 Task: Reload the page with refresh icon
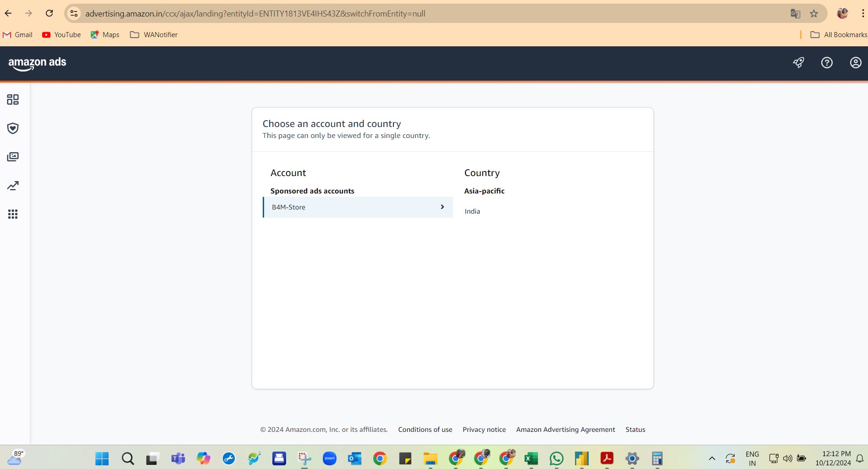click(x=50, y=13)
